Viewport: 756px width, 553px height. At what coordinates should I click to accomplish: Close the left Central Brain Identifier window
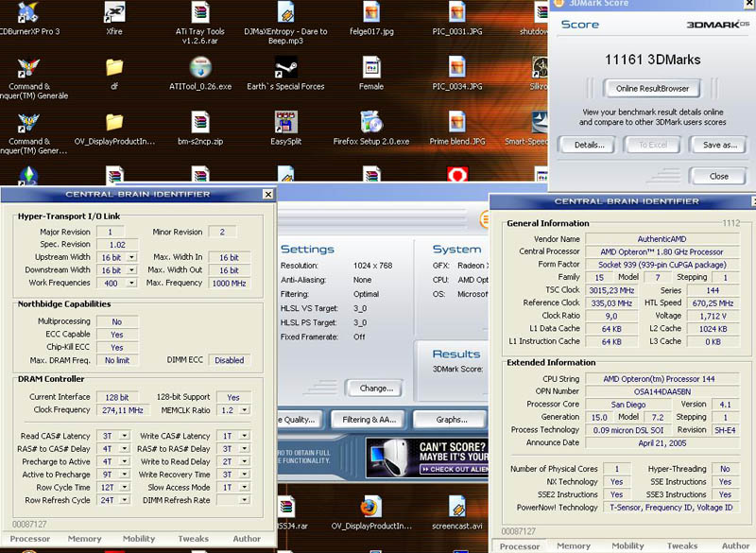click(x=268, y=195)
